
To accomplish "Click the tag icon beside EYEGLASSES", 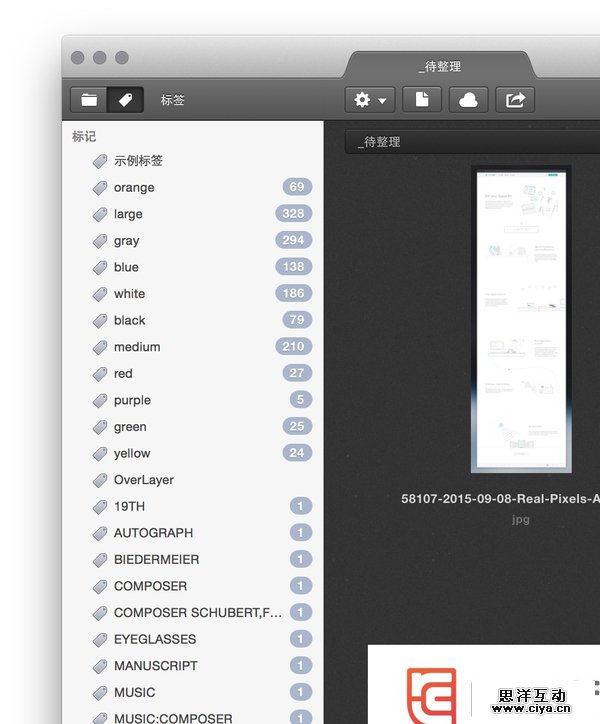I will 100,640.
